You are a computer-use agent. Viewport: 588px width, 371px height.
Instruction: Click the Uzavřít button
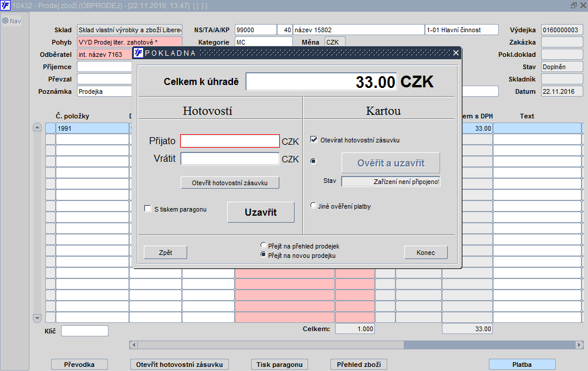click(x=261, y=212)
